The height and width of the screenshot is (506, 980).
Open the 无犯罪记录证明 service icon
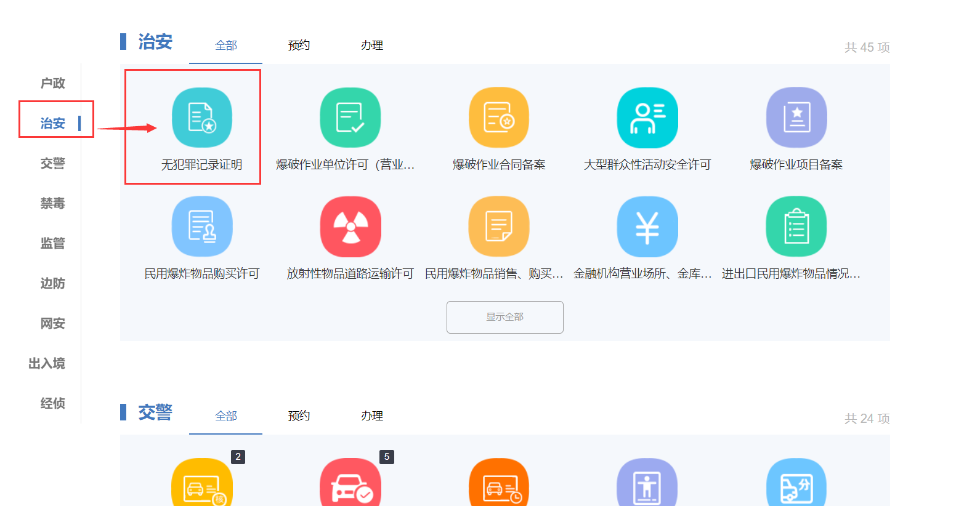[x=201, y=118]
